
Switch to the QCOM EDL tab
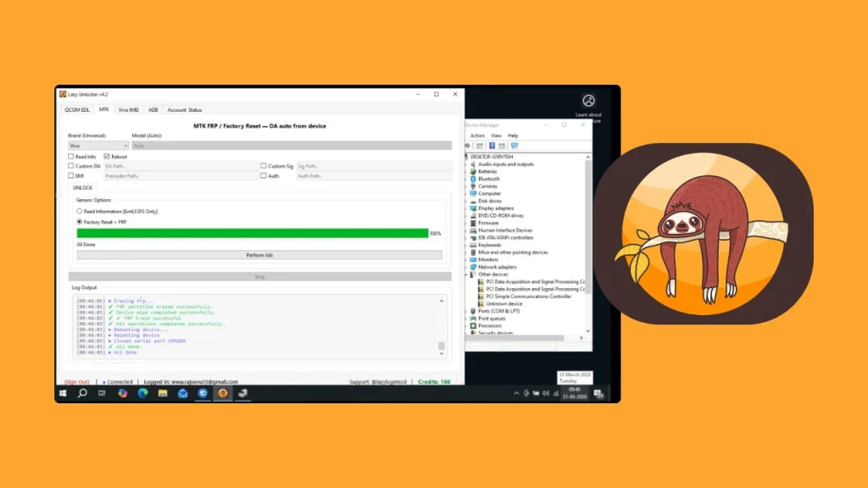click(77, 109)
